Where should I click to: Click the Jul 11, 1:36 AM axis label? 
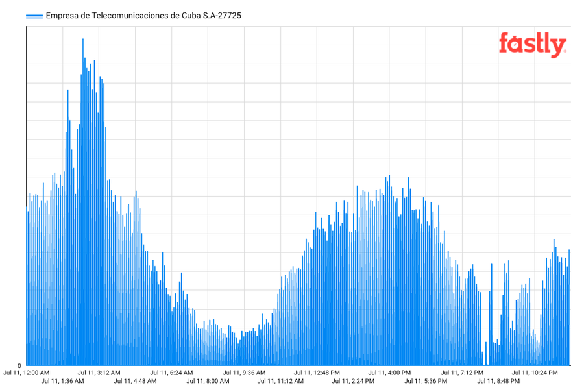click(x=62, y=381)
